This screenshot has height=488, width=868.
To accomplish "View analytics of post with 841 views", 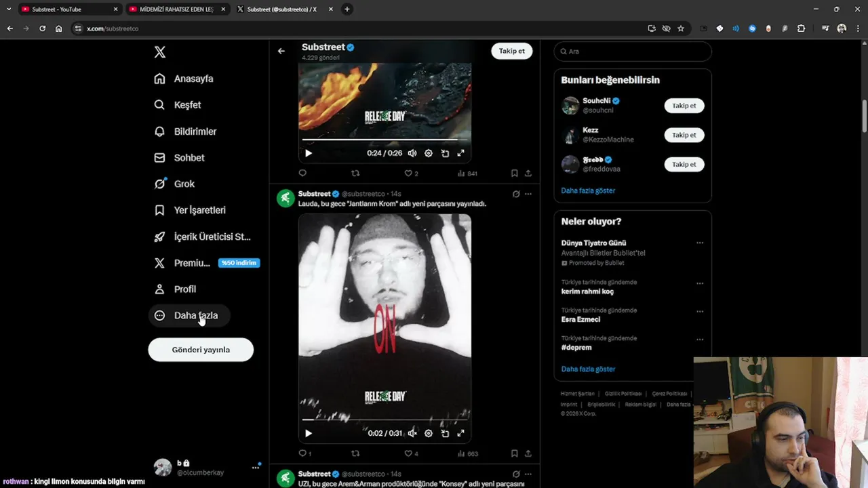I will click(x=467, y=174).
